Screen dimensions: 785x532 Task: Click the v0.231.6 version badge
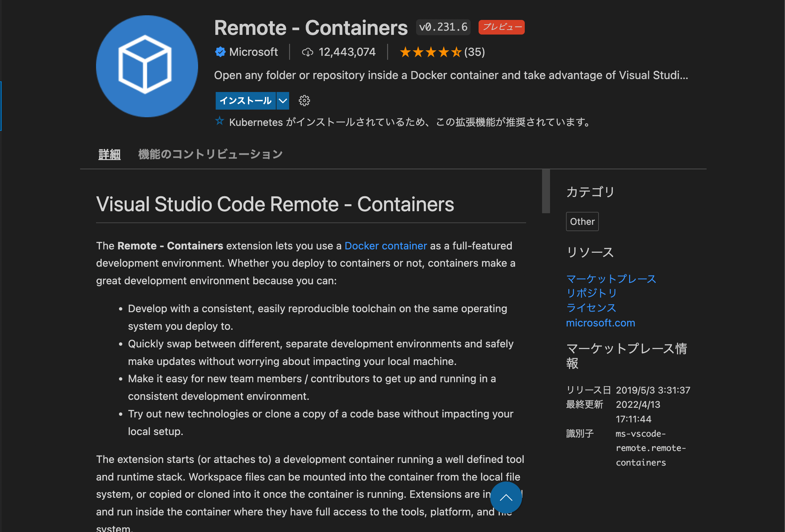click(443, 27)
